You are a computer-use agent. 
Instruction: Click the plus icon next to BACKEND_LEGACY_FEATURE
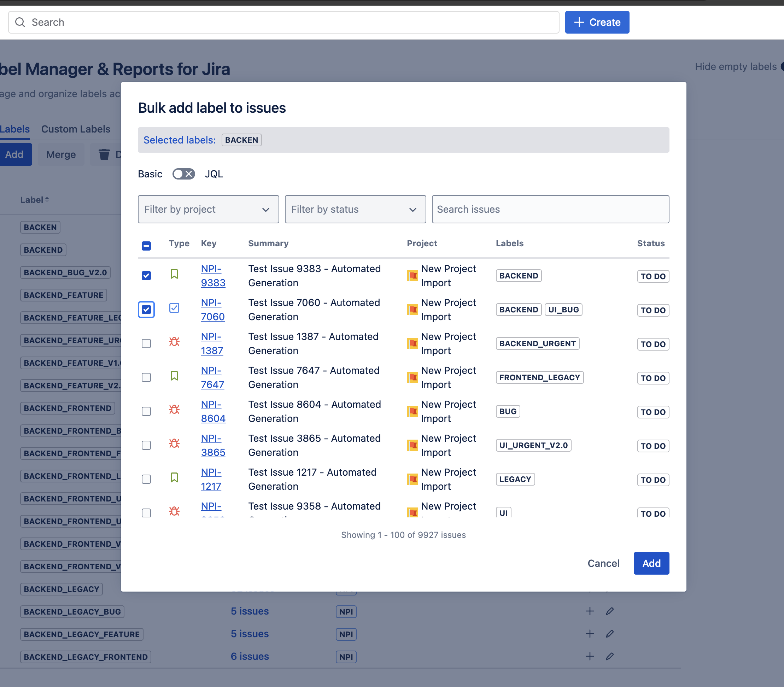point(590,634)
